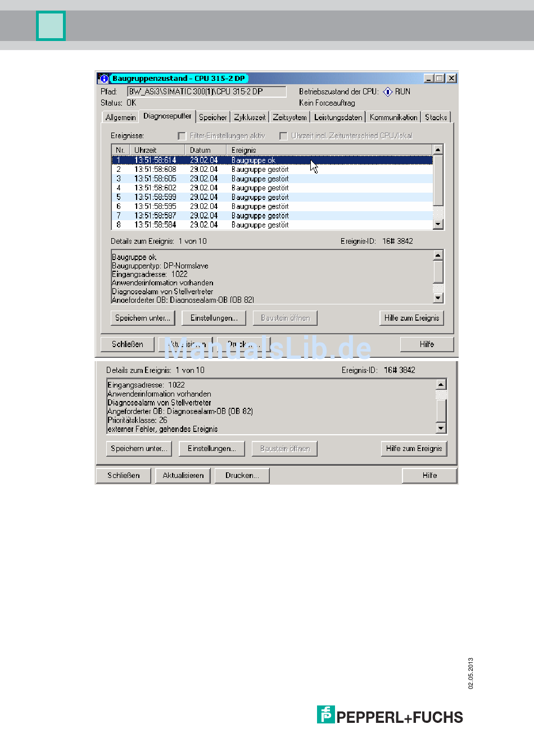
Task: Switch to the Speicher tab
Action: click(213, 117)
